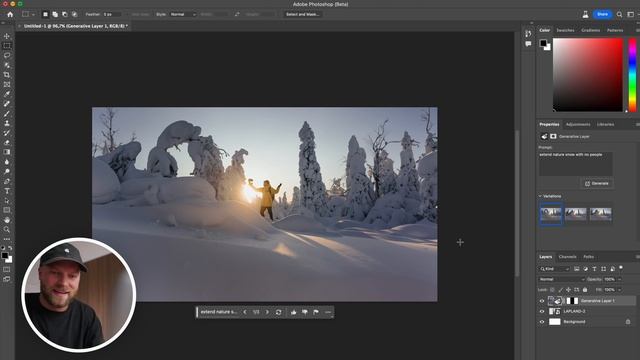
Task: Select the Object Selection tool
Action: pyautogui.click(x=7, y=65)
